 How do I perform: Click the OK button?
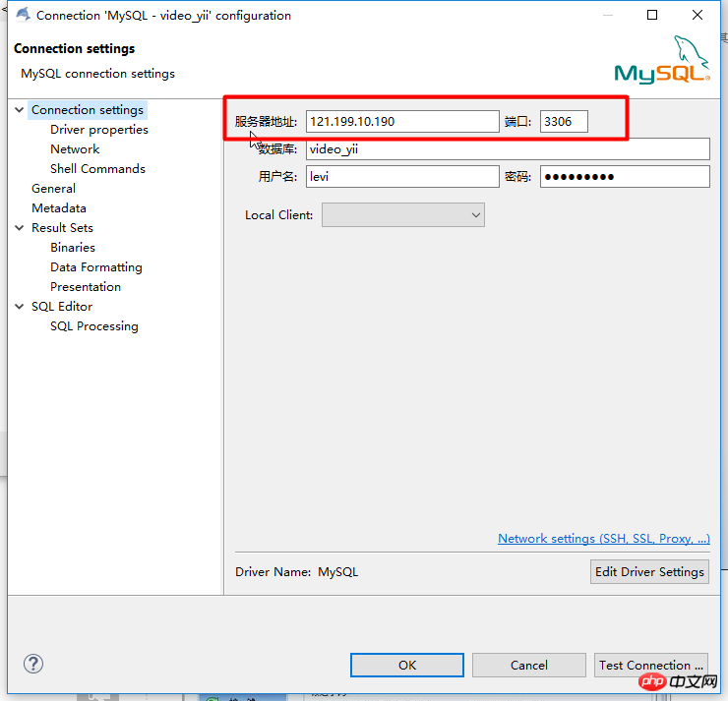[407, 666]
